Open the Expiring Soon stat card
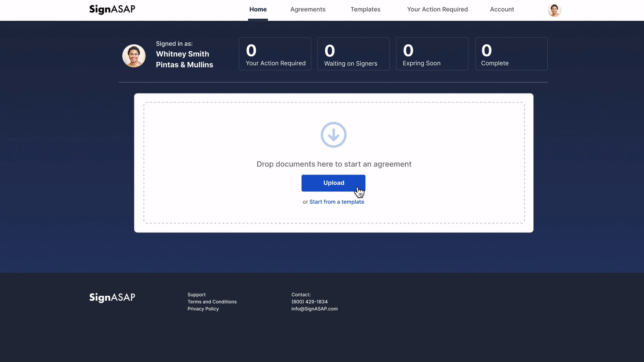This screenshot has width=644, height=362. click(x=432, y=54)
